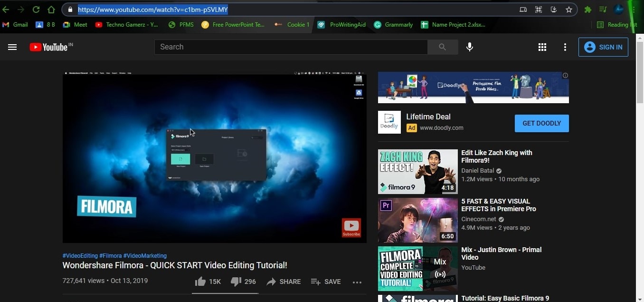Go back using the browser back arrow
Image resolution: width=644 pixels, height=302 pixels.
[x=6, y=10]
